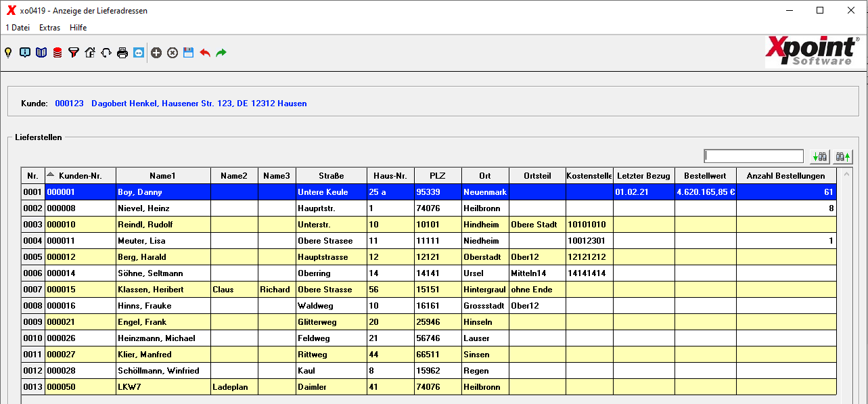
Task: Click the Name3 column header
Action: pos(277,176)
